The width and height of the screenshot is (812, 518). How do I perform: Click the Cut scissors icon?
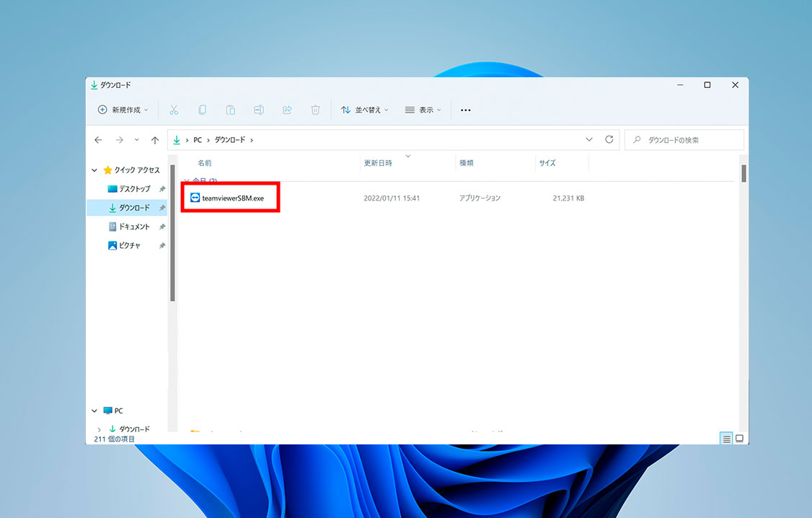point(174,110)
